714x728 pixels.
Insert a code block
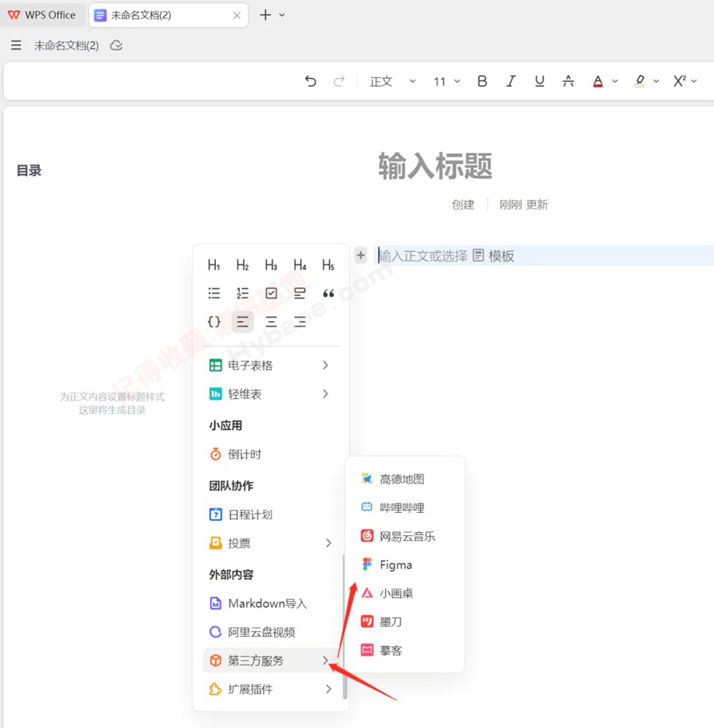214,322
